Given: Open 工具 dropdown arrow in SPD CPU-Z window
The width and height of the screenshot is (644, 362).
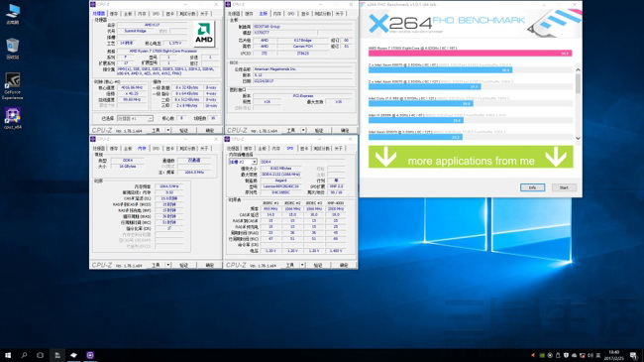Looking at the screenshot, I should point(302,266).
